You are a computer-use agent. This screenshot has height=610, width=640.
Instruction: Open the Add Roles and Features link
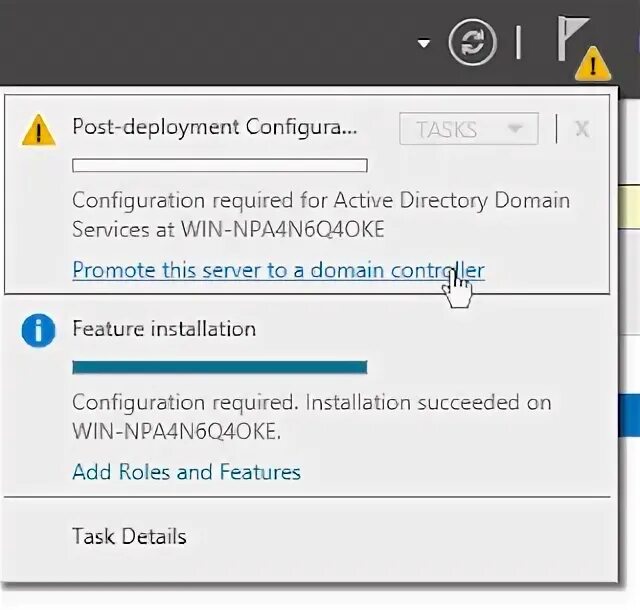(186, 472)
